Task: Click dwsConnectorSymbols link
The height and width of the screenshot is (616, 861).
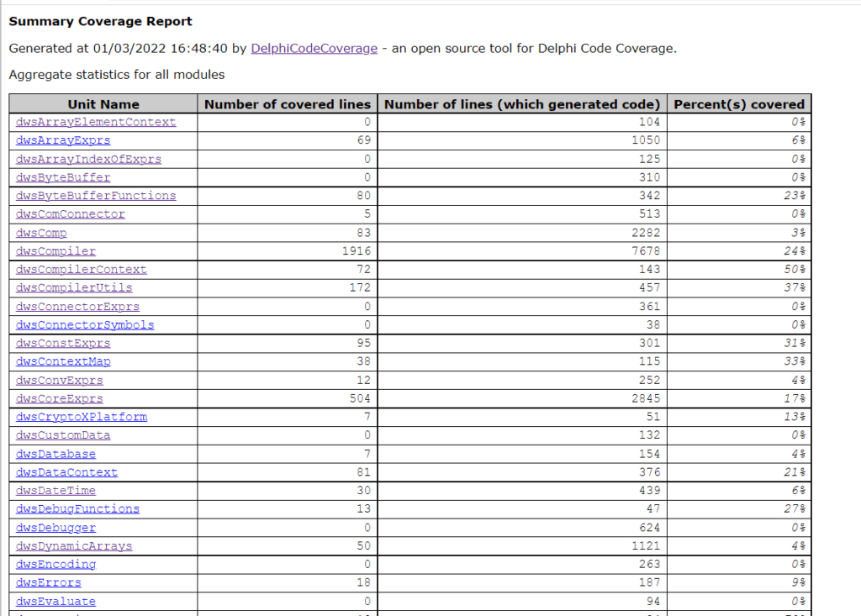Action: (85, 325)
